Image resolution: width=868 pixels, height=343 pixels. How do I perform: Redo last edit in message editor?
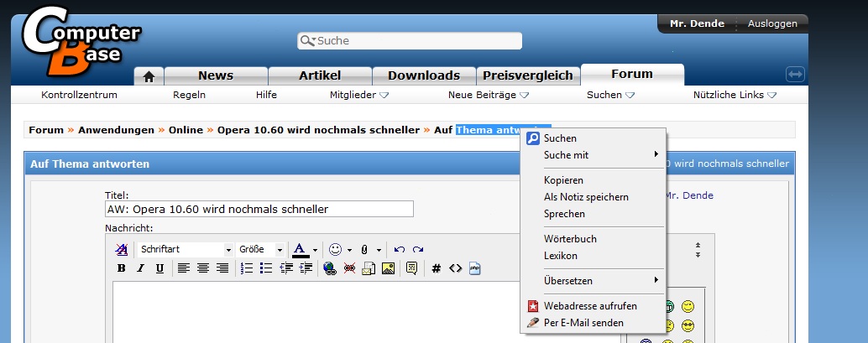point(418,250)
